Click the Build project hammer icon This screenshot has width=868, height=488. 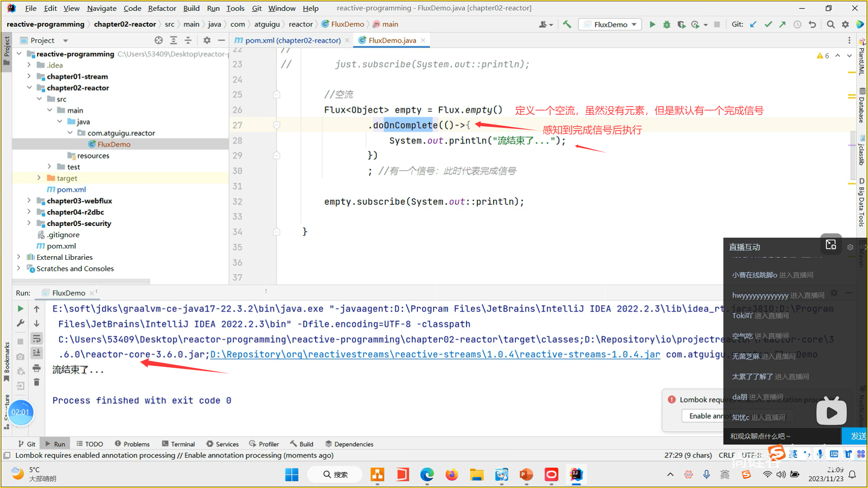[x=567, y=24]
